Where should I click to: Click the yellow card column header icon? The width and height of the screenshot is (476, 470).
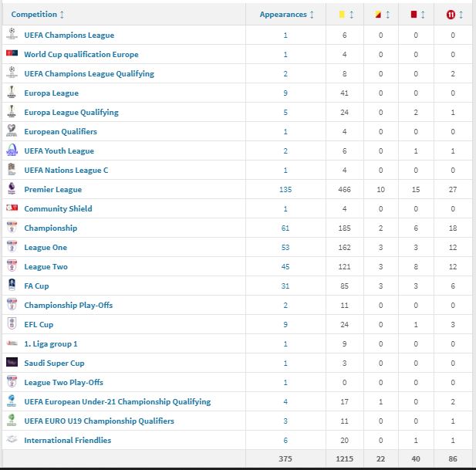click(x=341, y=15)
